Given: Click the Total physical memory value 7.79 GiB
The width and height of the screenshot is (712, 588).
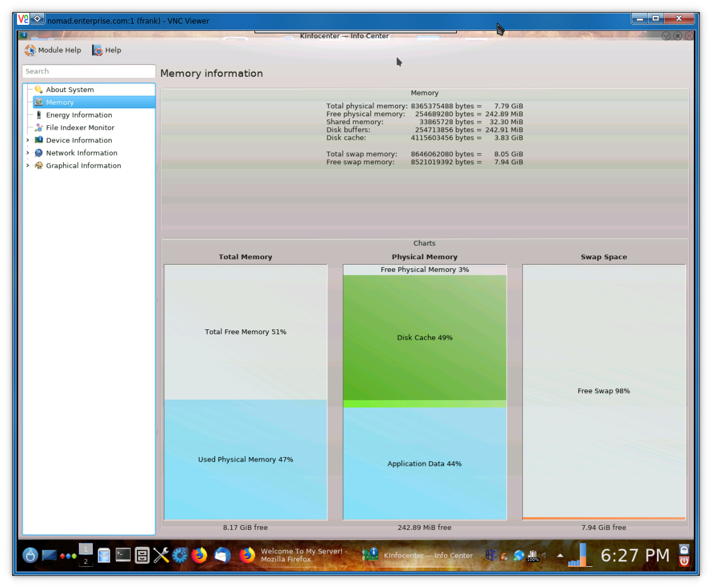Looking at the screenshot, I should pos(508,106).
